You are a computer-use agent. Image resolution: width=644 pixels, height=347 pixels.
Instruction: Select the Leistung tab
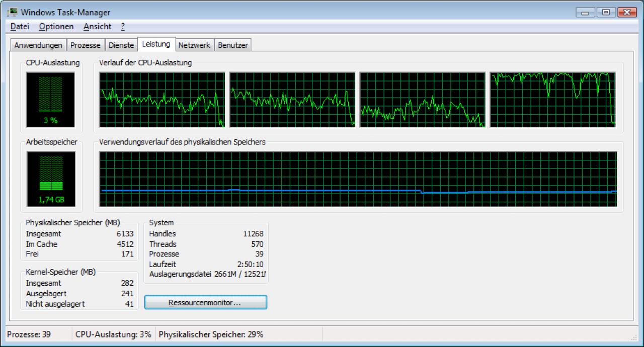pos(156,44)
